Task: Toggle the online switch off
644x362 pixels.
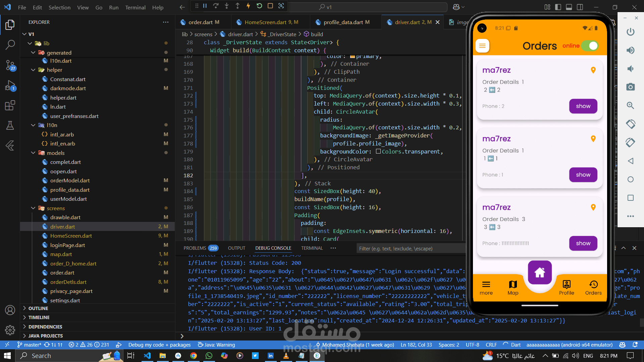Action: (590, 46)
